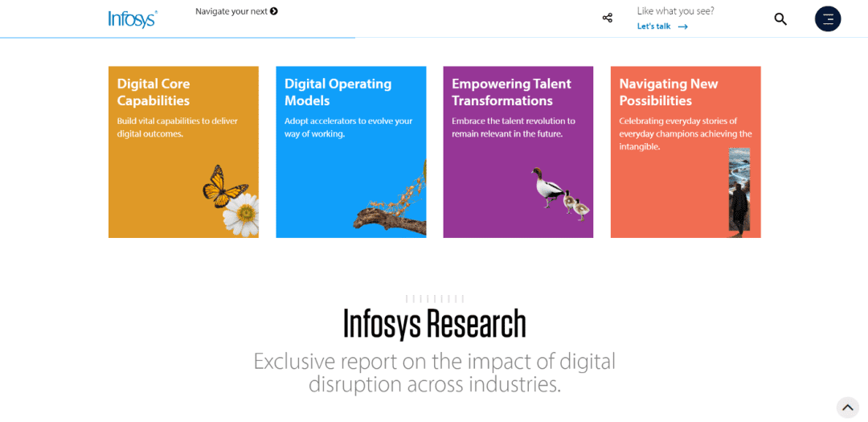
Task: Click the duck with ducklings image
Action: point(559,194)
